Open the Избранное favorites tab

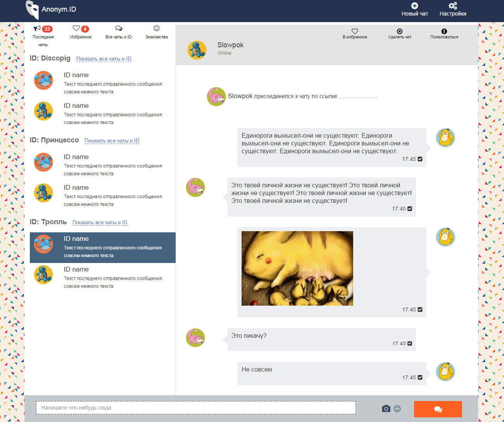[81, 33]
